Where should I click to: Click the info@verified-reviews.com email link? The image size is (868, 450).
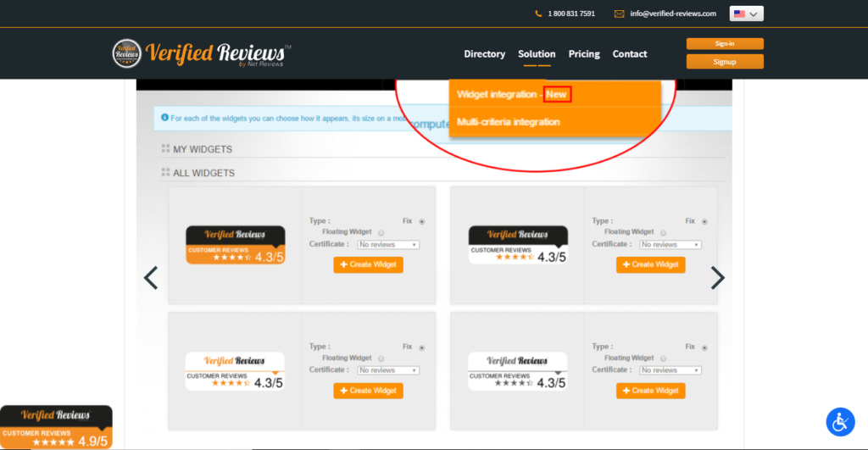[673, 14]
